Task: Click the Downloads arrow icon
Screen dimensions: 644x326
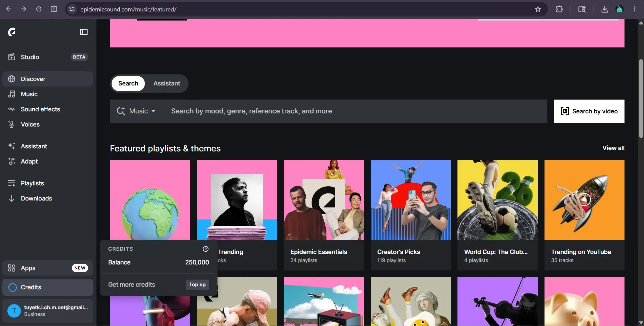Action: point(11,198)
